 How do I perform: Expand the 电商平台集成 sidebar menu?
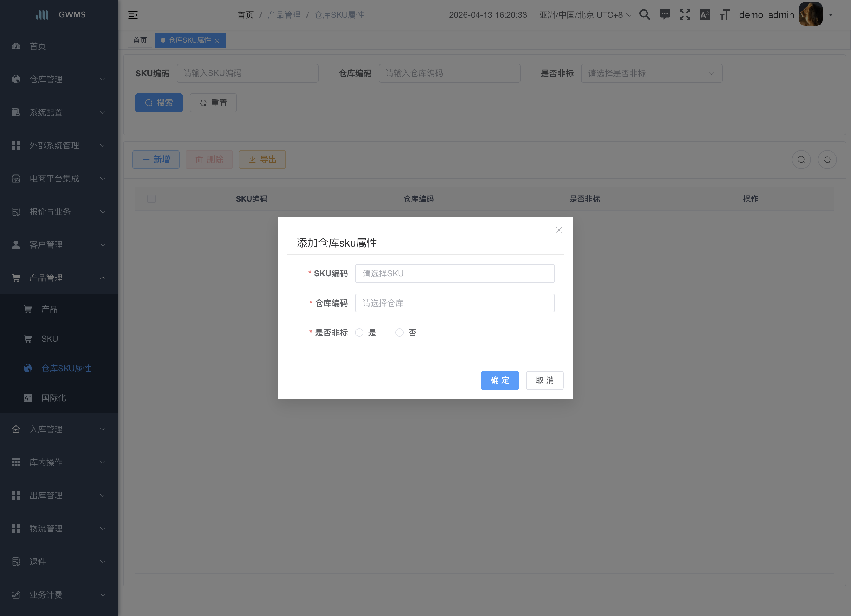(59, 179)
